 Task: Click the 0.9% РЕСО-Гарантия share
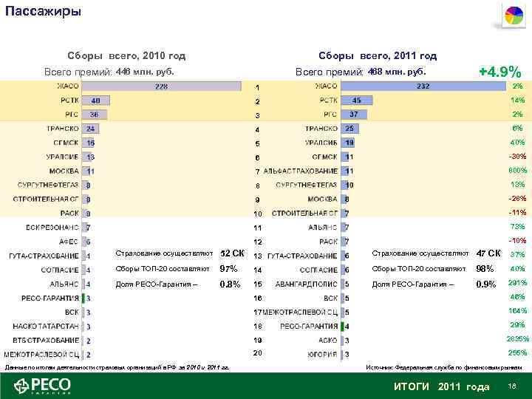click(486, 284)
